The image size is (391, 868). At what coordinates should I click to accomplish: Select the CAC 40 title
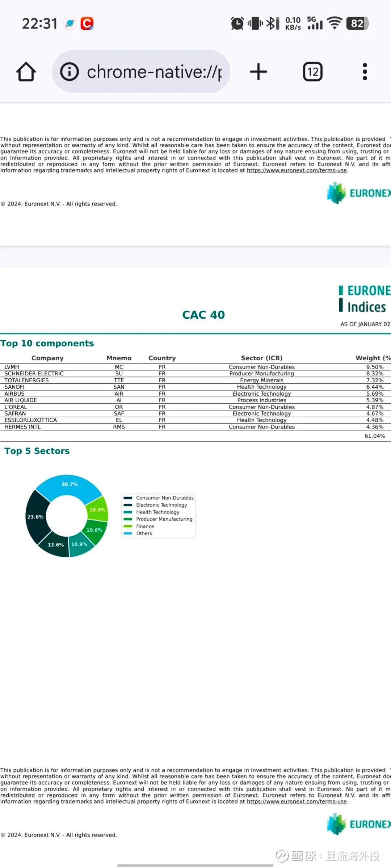click(203, 315)
